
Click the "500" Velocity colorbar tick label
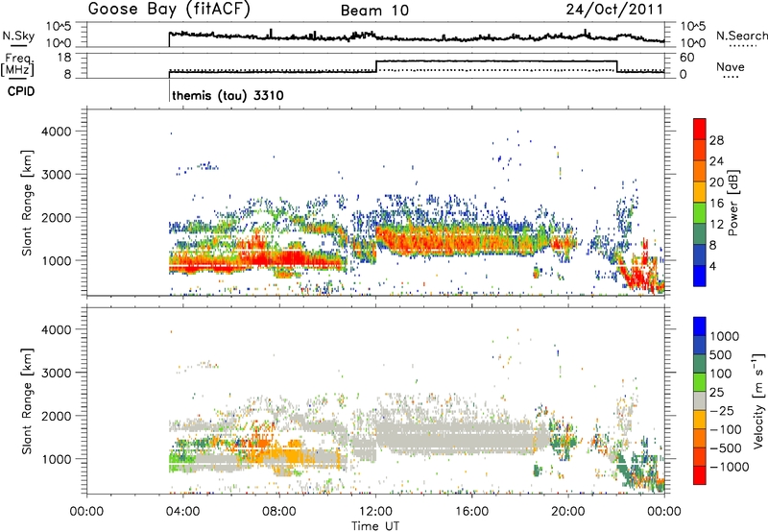click(720, 354)
